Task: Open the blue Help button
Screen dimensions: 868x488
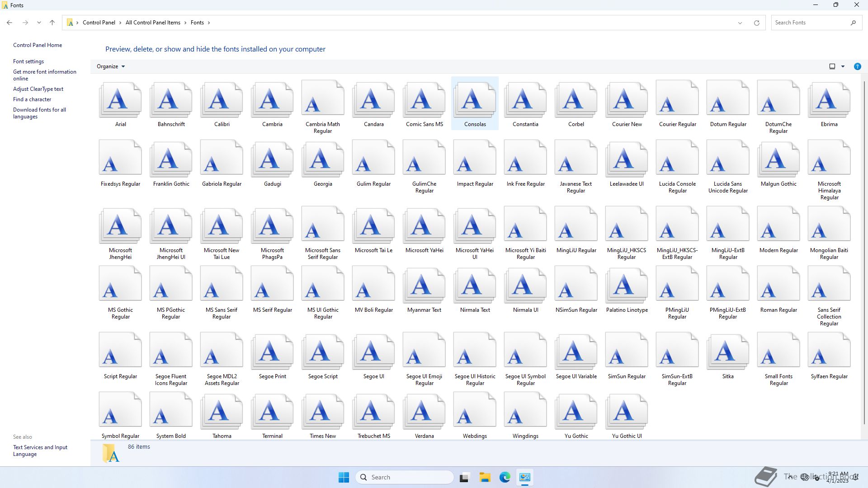Action: click(x=857, y=66)
